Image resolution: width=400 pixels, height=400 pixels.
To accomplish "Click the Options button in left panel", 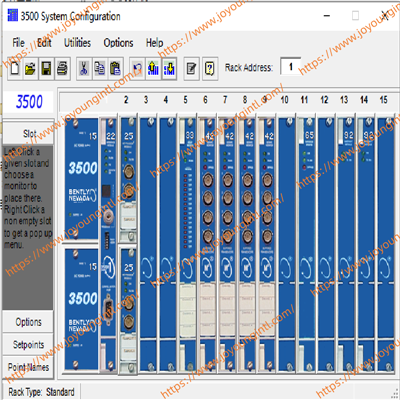I will [28, 322].
